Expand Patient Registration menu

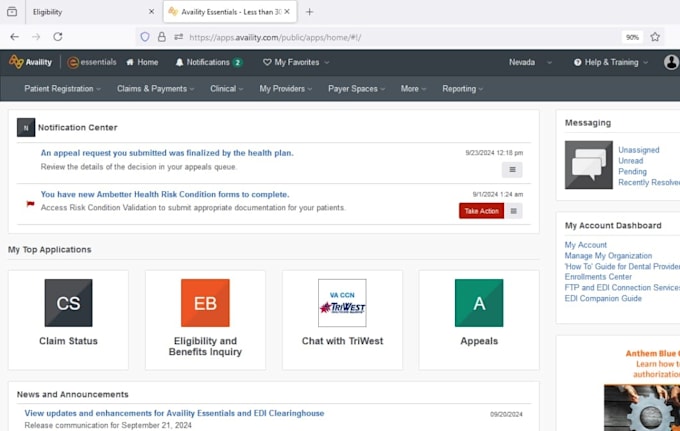tap(62, 88)
